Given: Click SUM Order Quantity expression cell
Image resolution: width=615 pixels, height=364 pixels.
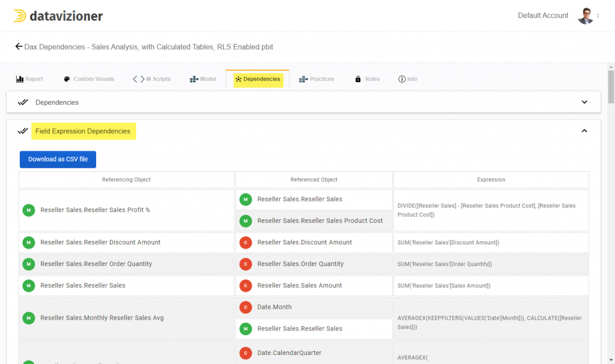Looking at the screenshot, I should point(491,264).
